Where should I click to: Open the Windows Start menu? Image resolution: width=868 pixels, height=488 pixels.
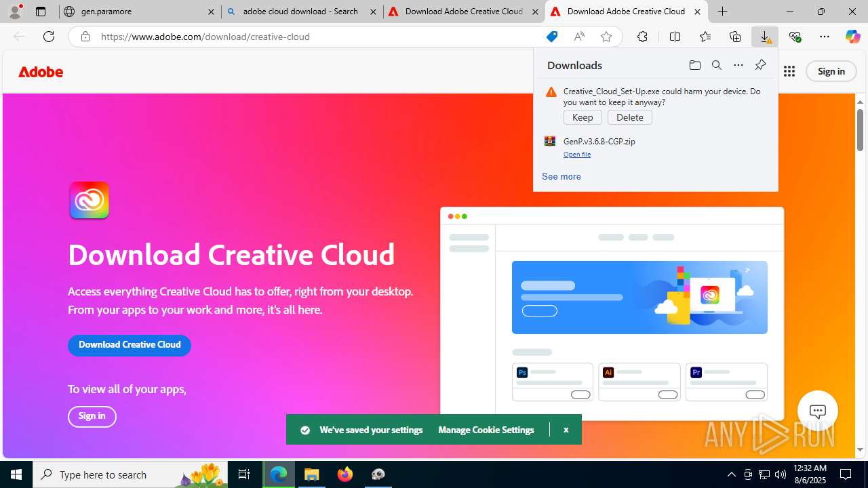pos(16,474)
